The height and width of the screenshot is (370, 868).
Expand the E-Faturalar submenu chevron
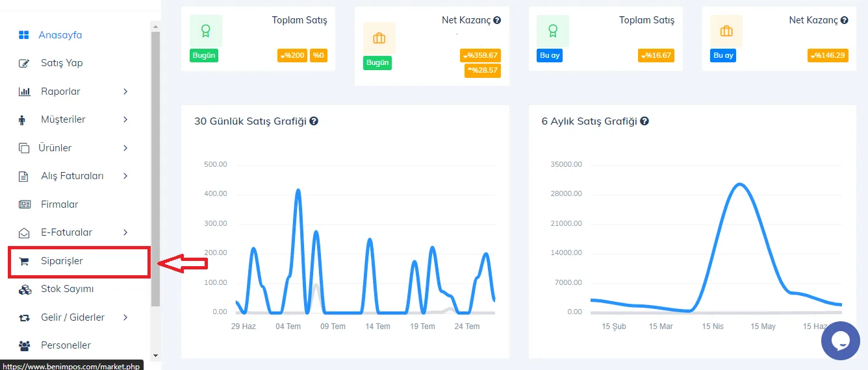click(125, 232)
